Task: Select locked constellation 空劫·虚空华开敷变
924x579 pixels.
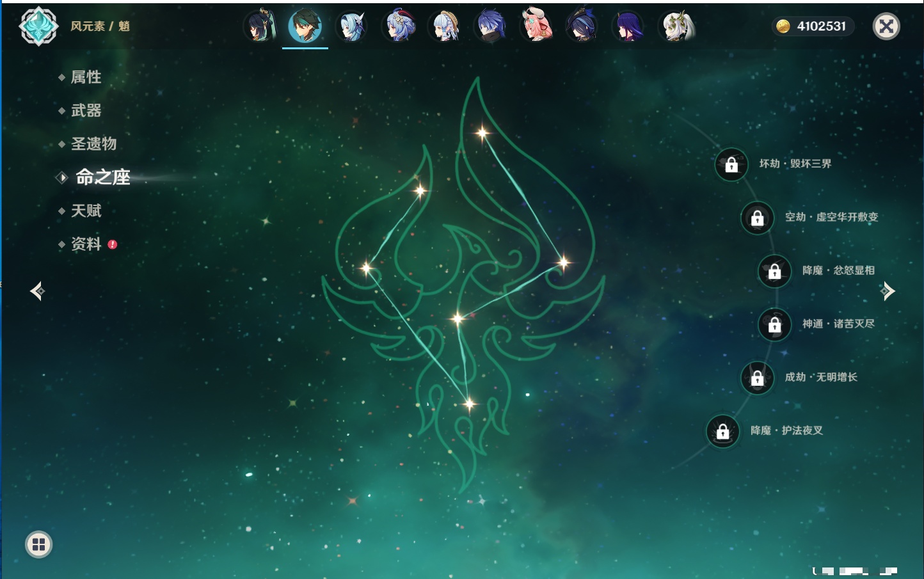Action: 758,218
